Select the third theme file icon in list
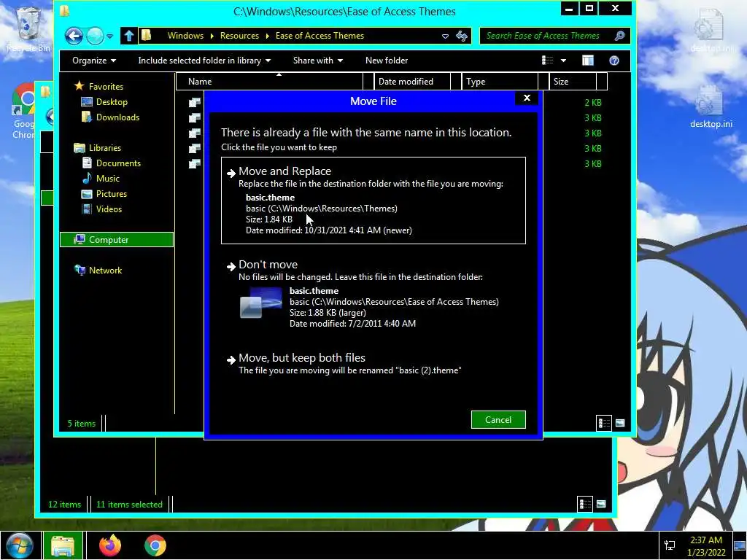747x560 pixels. tap(194, 133)
